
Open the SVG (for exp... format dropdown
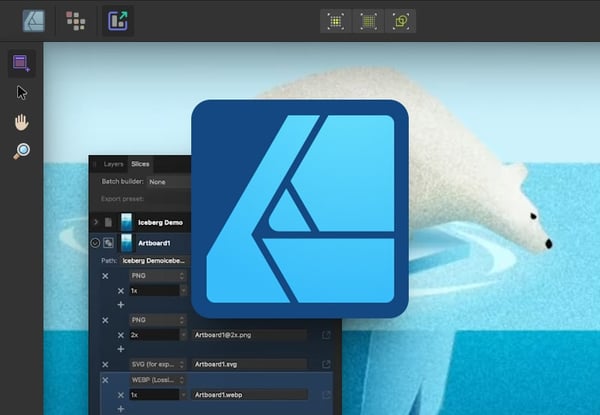tap(158, 364)
